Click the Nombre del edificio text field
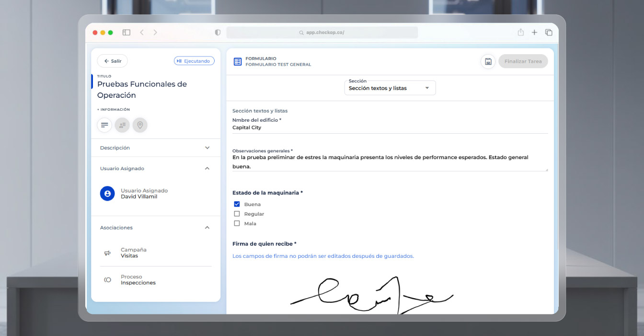The image size is (644, 336). click(390, 128)
